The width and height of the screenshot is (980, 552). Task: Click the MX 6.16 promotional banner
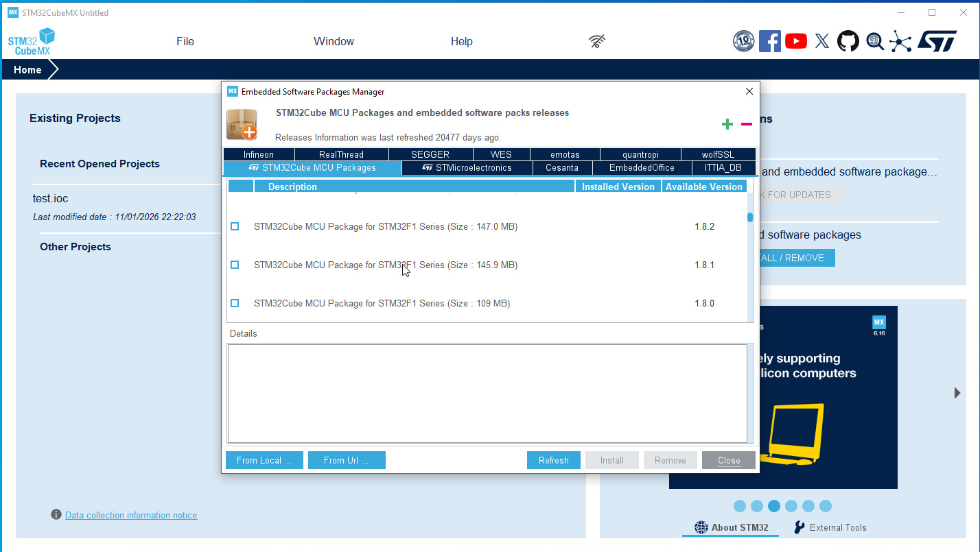click(828, 397)
